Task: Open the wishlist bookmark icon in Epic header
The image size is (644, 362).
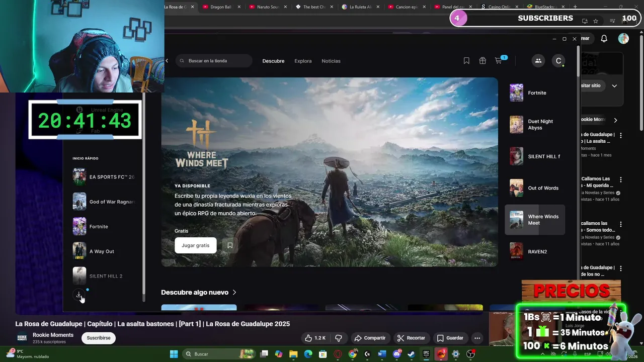Action: tap(466, 61)
